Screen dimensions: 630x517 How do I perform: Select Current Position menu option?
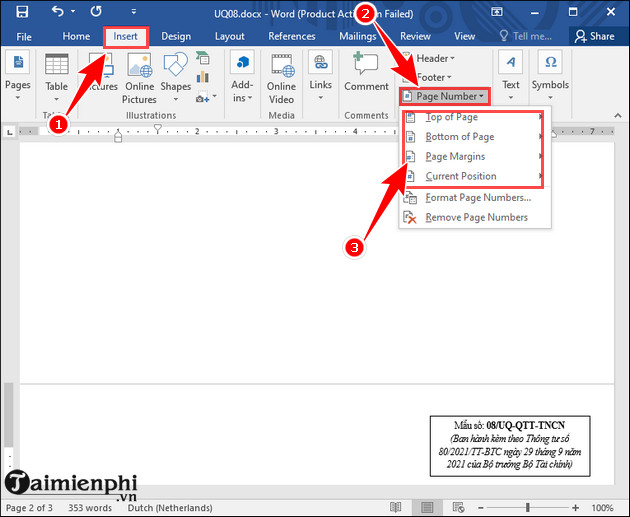(474, 176)
